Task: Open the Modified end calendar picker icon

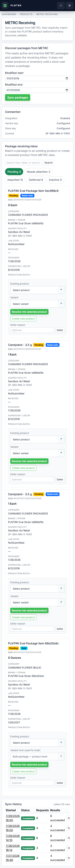Action: [x=67, y=90]
